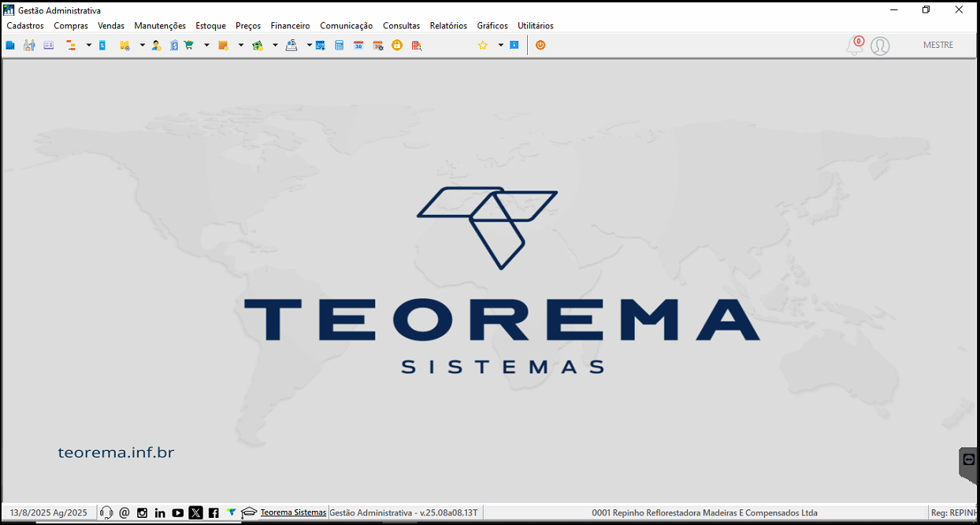Click the Reg: REPINH status entry
Screen dimensions: 980x525
pos(954,512)
